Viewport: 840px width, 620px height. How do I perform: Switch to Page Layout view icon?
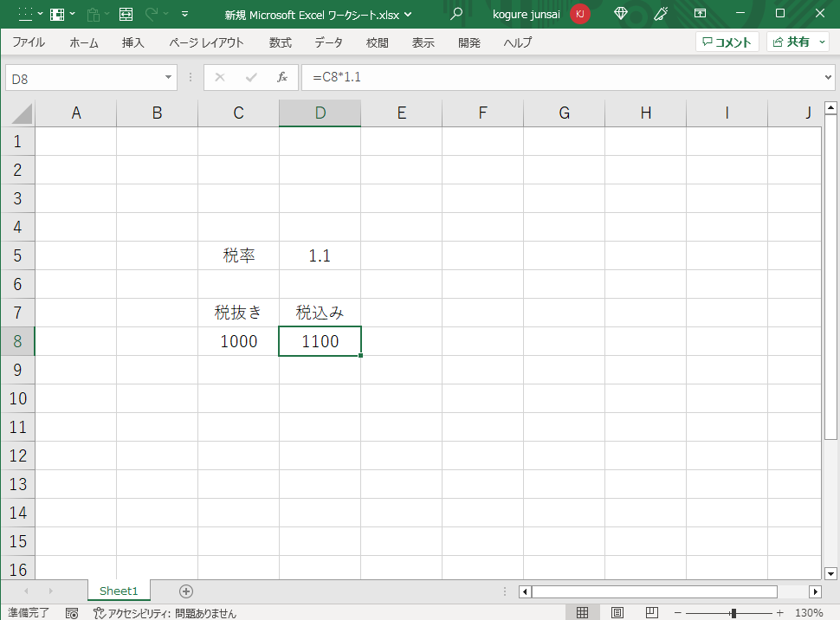coord(617,612)
